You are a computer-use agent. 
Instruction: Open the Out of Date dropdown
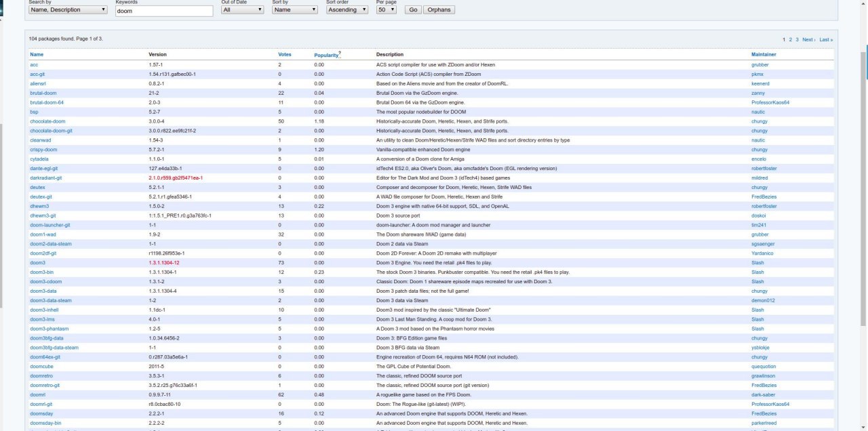pyautogui.click(x=243, y=9)
